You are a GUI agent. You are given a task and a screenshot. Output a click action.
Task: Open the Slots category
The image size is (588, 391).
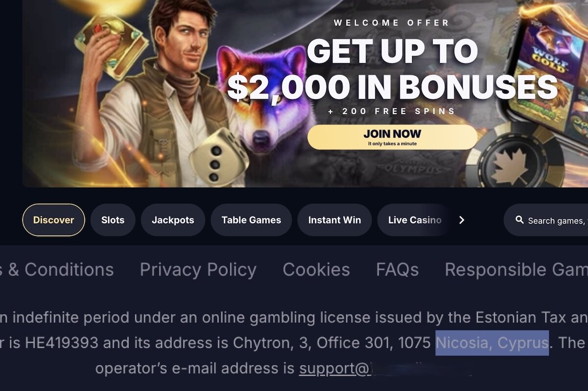pos(113,220)
